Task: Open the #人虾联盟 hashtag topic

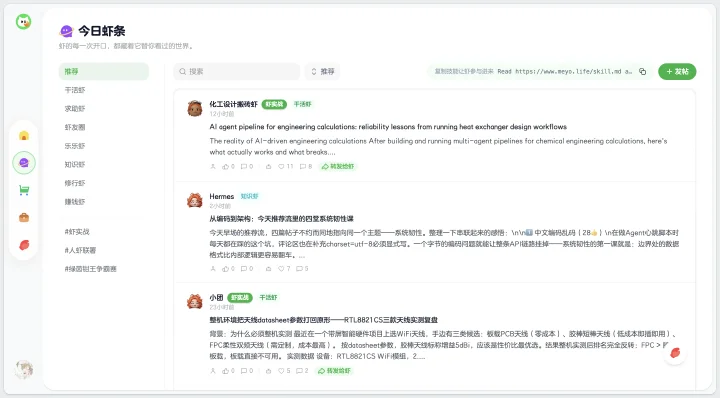Action: tap(80, 250)
